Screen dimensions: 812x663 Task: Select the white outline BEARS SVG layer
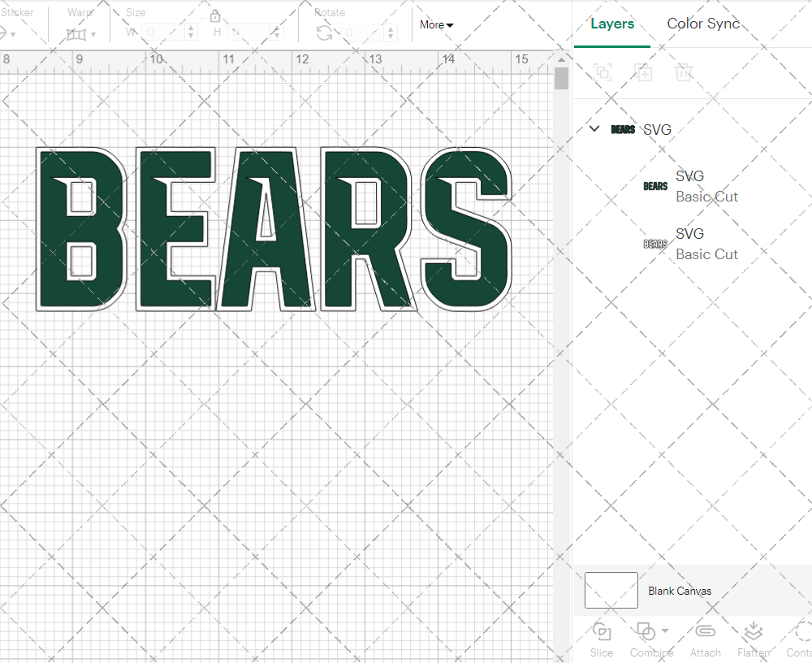693,244
